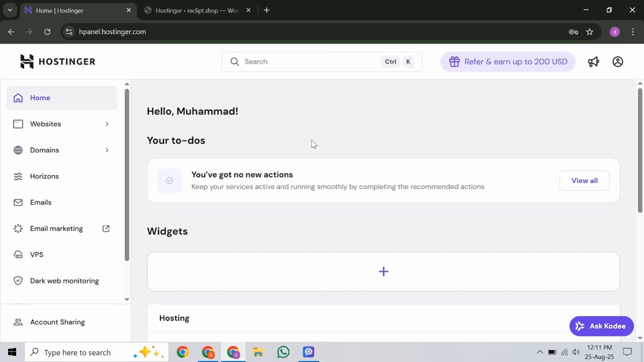This screenshot has width=644, height=362.
Task: Click Refer & earn up to 200 USD
Action: 508,61
